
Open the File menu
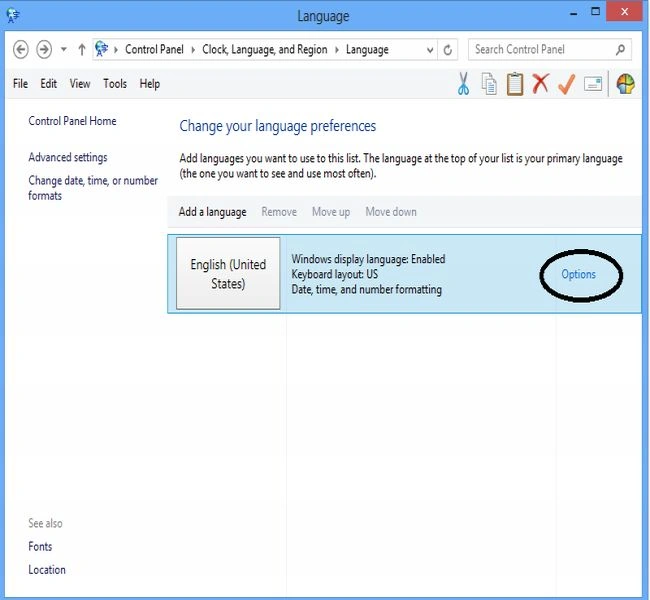[x=20, y=84]
